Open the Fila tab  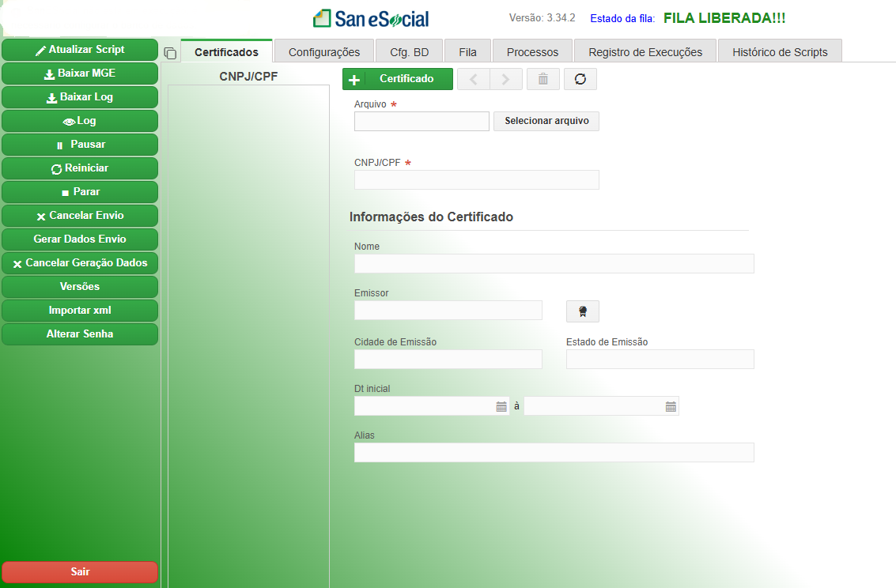coord(467,52)
